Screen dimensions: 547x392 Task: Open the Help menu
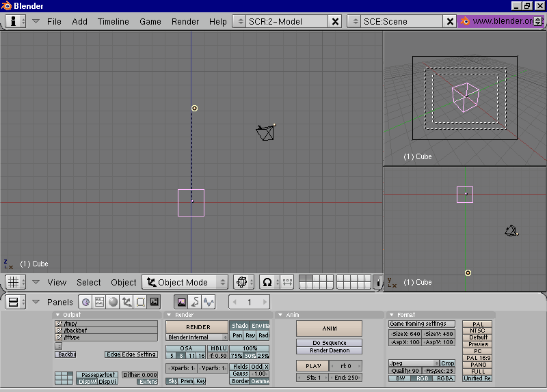click(x=217, y=22)
